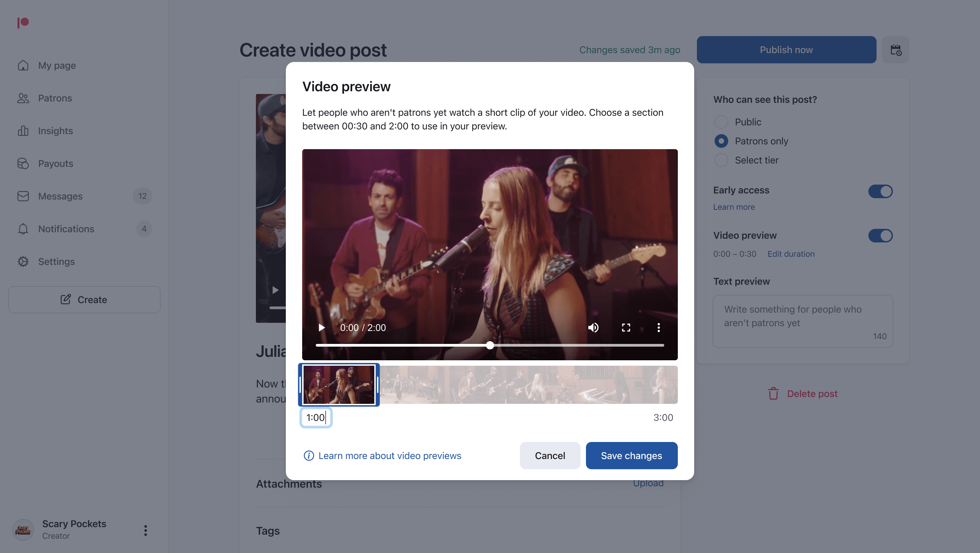
Task: Select the Public radio option
Action: pos(721,122)
